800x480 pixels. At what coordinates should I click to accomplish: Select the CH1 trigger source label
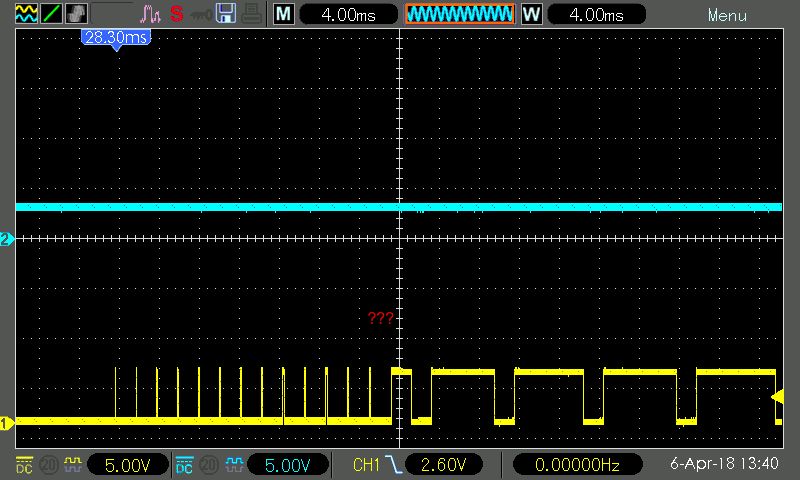pos(367,465)
